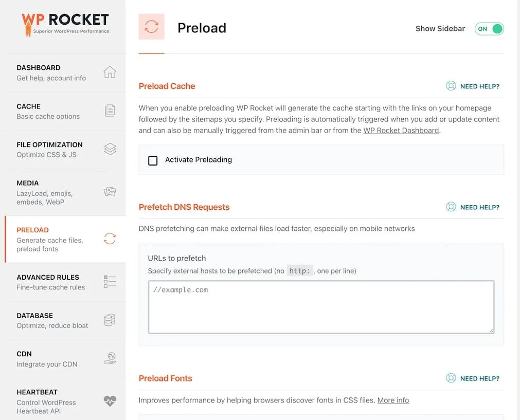Click the Database stack icon
Screen dimensions: 520x420
coord(110,320)
